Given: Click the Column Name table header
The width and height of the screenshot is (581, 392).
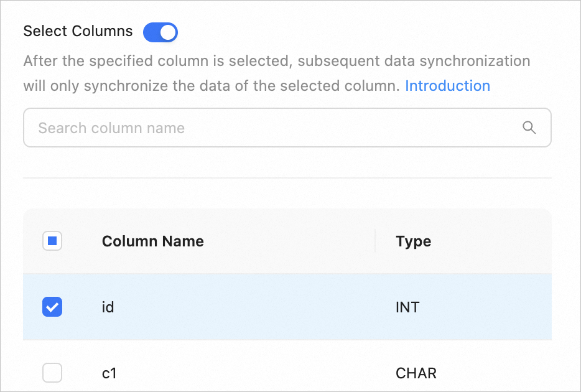Looking at the screenshot, I should coord(153,241).
